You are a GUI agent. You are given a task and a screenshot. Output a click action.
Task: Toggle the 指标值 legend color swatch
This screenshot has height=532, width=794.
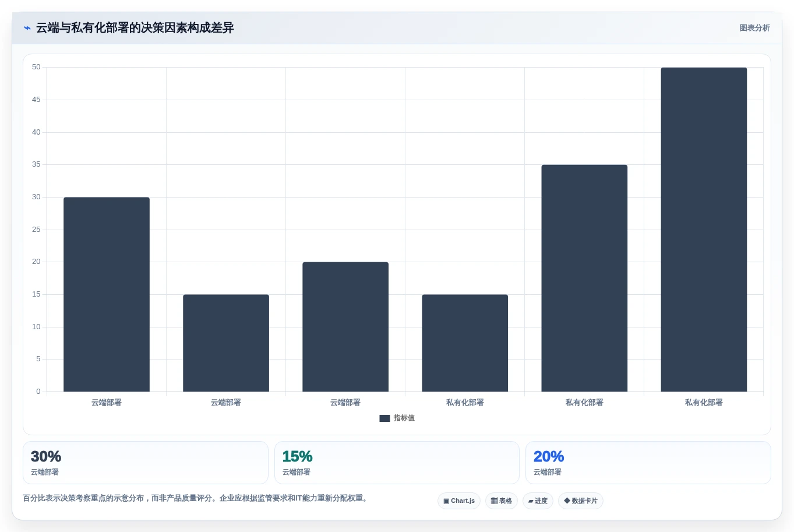tap(384, 418)
